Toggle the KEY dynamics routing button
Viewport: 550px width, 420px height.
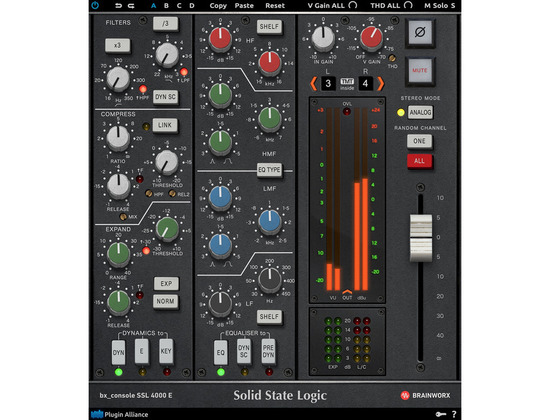click(x=166, y=351)
